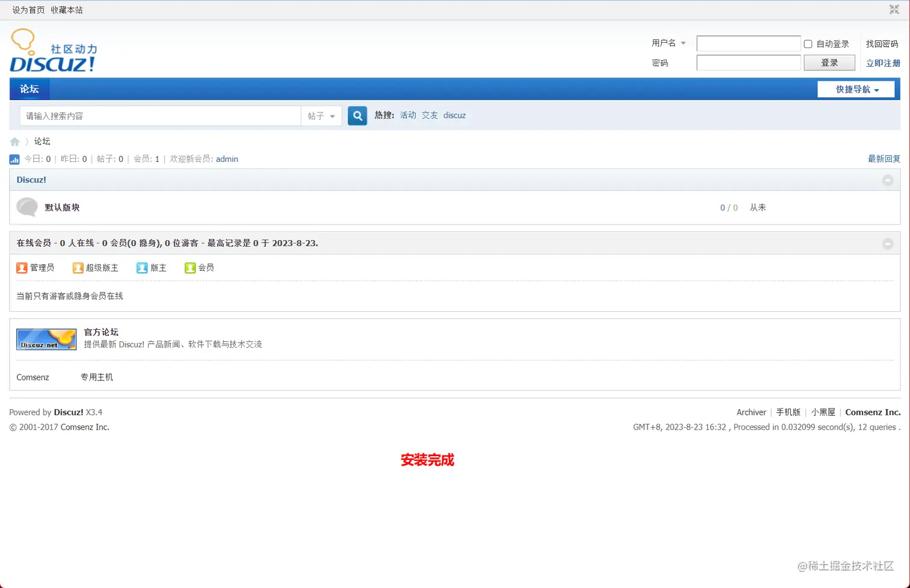Open the 用户名 login type dropdown
The width and height of the screenshot is (910, 588).
pos(669,43)
